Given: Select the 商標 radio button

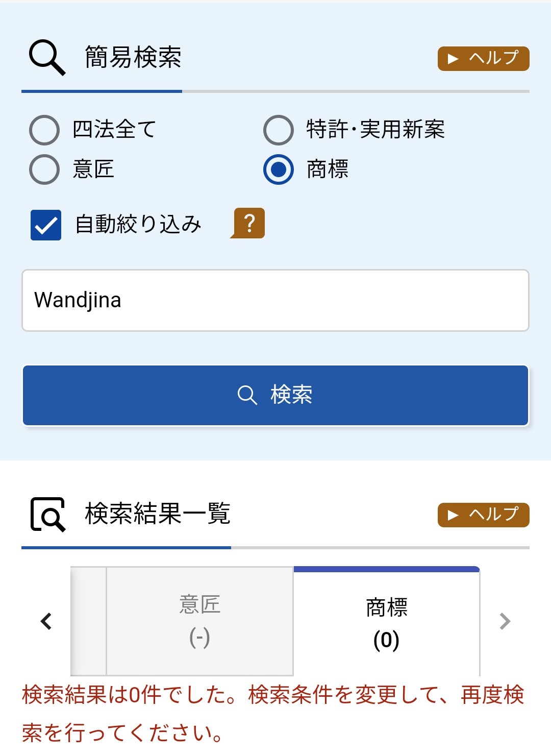Looking at the screenshot, I should [279, 169].
